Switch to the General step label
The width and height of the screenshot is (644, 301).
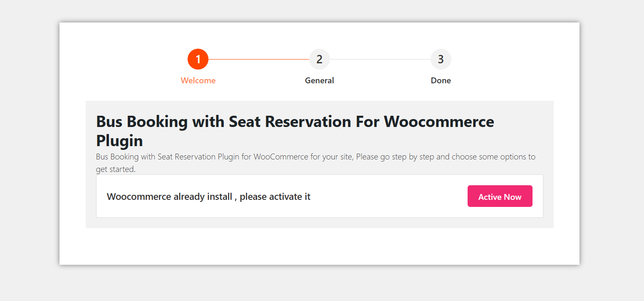320,80
